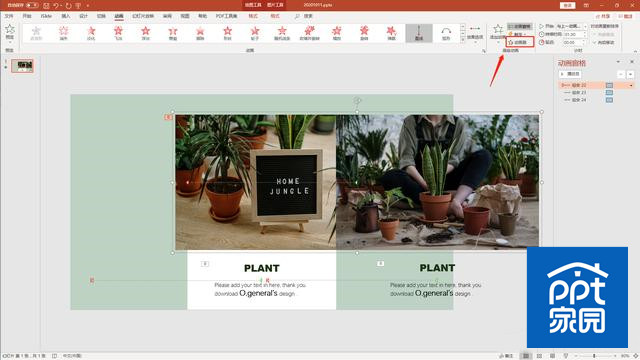The height and width of the screenshot is (360, 640).
Task: Click Start From Beginning quick access icon
Action: [78, 6]
